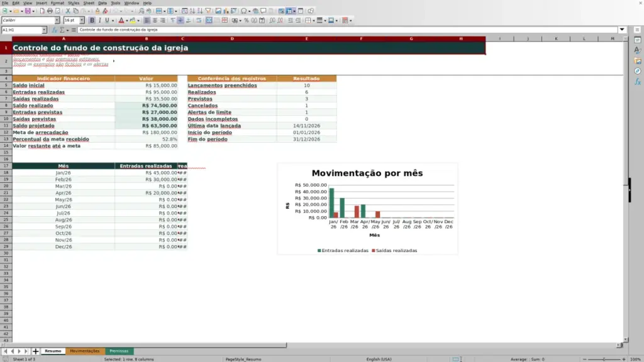Screen dimensions: 644x362
Task: Toggle Underline formatting
Action: tap(107, 21)
